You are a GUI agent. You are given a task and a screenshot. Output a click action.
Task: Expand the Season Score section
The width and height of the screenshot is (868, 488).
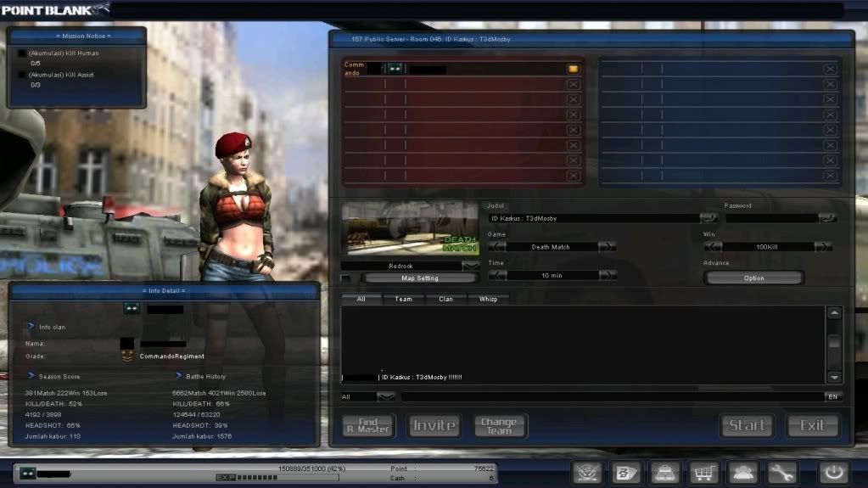point(31,376)
